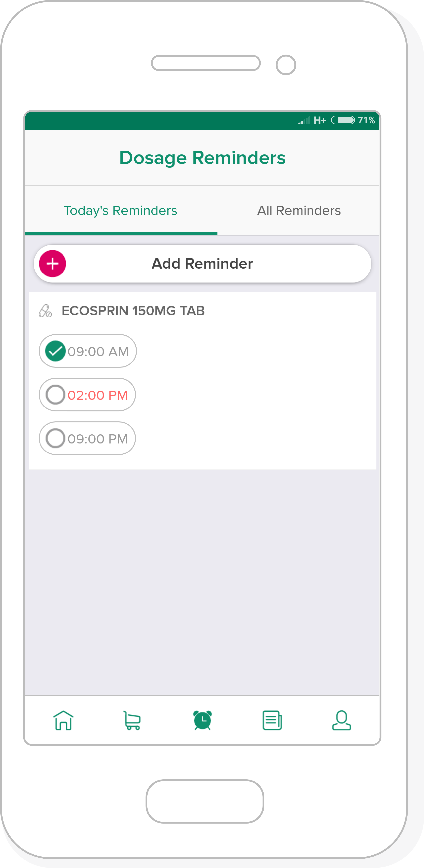Switch to Today's Reminders tab

(120, 211)
